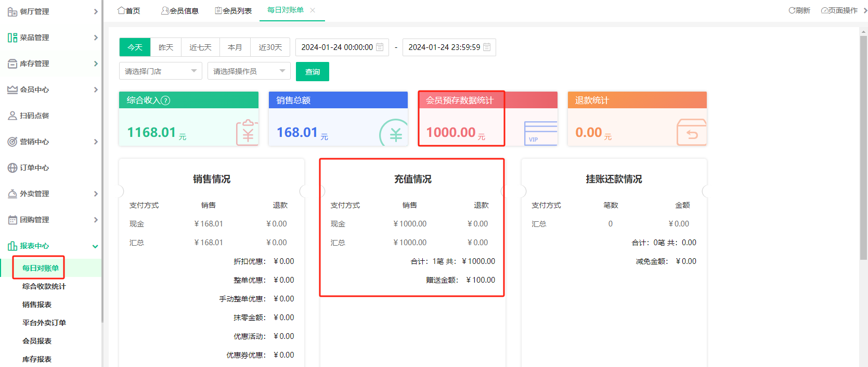868x367 pixels.
Task: Click the refresh icon next to 刷新
Action: (792, 10)
